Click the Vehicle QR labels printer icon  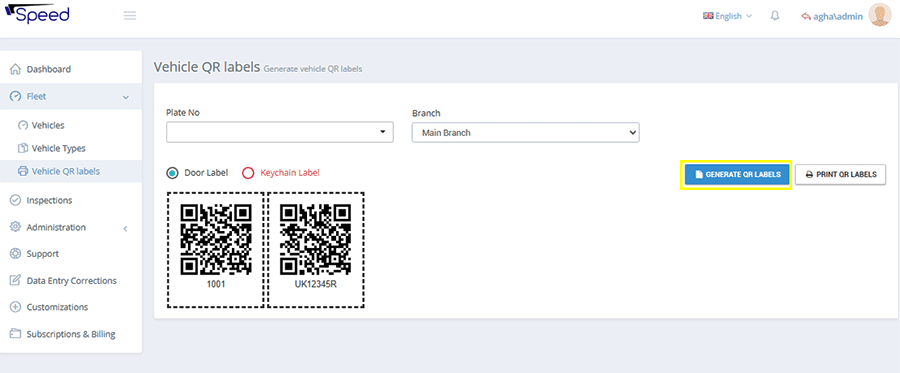point(23,171)
